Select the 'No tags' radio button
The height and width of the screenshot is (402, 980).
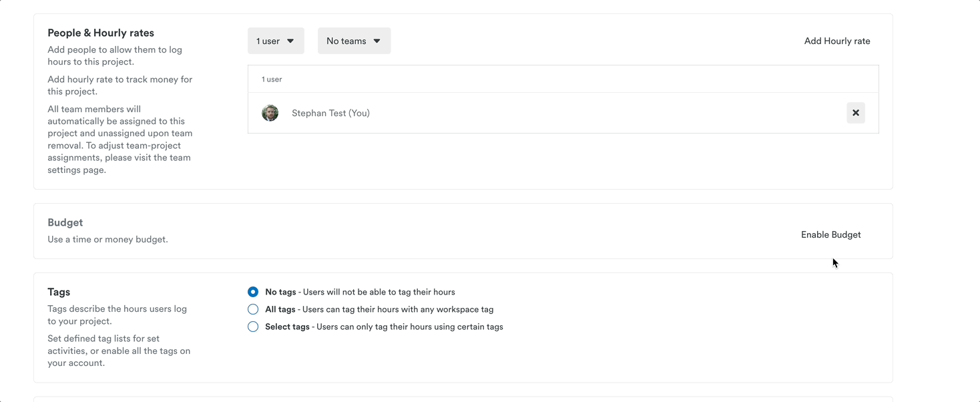[x=253, y=292]
